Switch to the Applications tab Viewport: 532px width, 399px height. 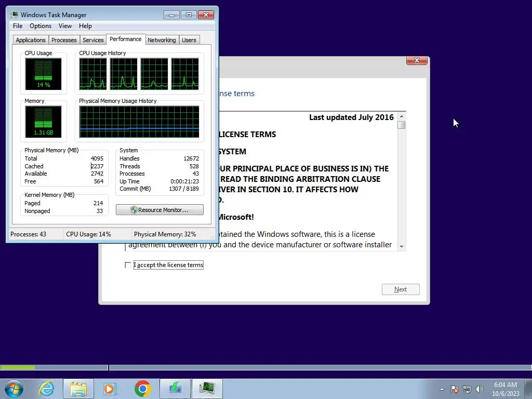click(x=31, y=40)
